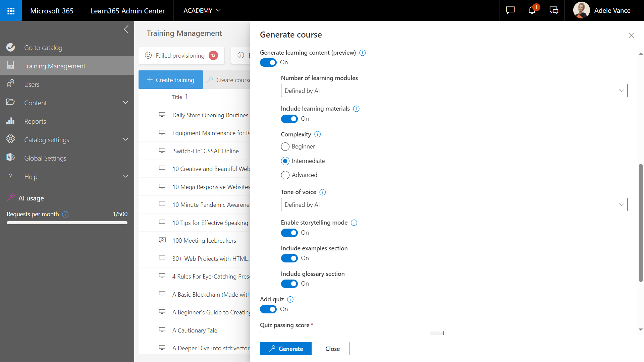Click the Quiz passing score input field
Image resolution: width=644 pixels, height=362 pixels.
pos(345,333)
